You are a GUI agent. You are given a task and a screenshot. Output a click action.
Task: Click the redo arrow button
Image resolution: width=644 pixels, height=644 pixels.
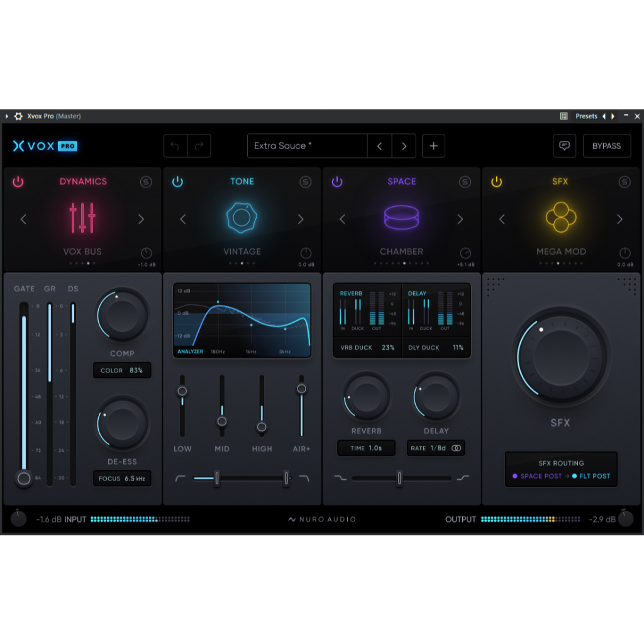pyautogui.click(x=199, y=146)
